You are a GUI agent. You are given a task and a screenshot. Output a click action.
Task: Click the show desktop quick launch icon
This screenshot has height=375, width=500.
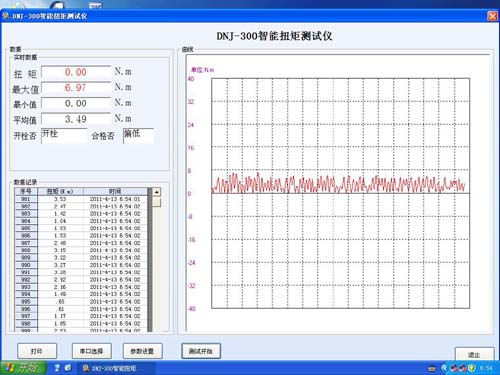(68, 368)
